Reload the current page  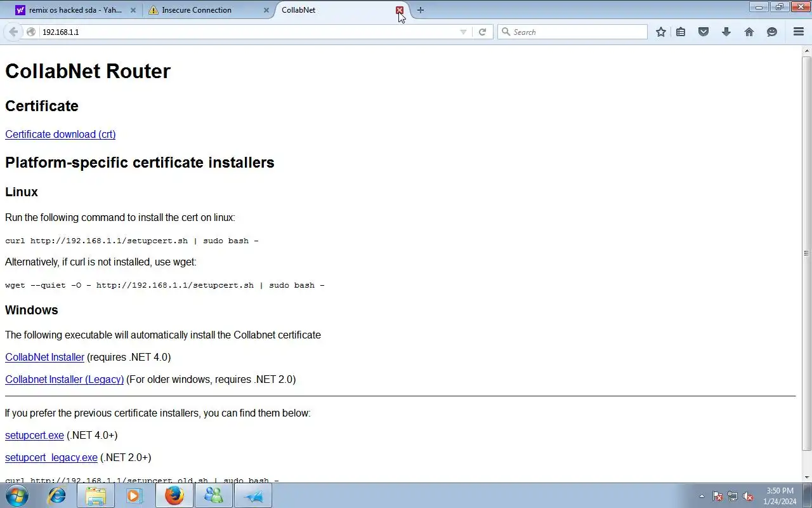482,32
